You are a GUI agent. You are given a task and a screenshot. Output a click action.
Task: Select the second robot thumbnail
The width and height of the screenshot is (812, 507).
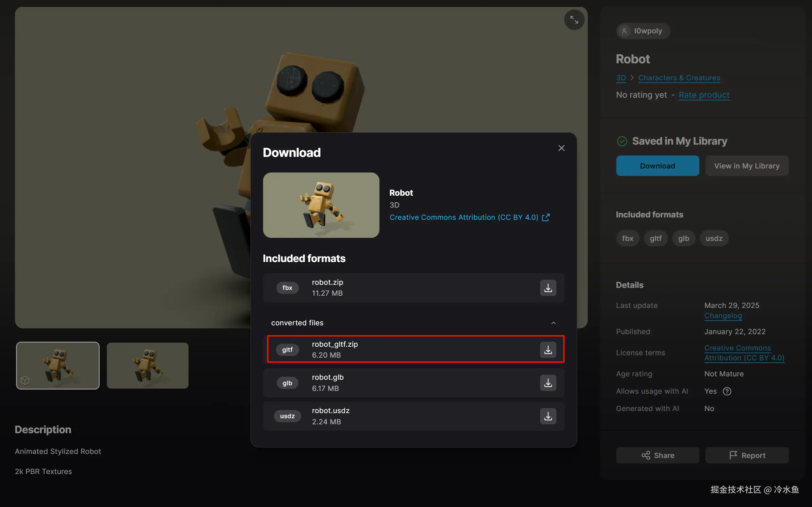click(x=147, y=365)
